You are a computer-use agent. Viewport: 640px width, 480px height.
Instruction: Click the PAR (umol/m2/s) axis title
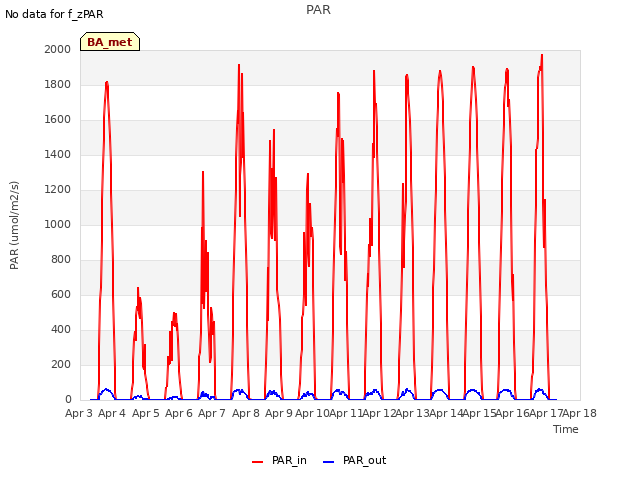14,225
